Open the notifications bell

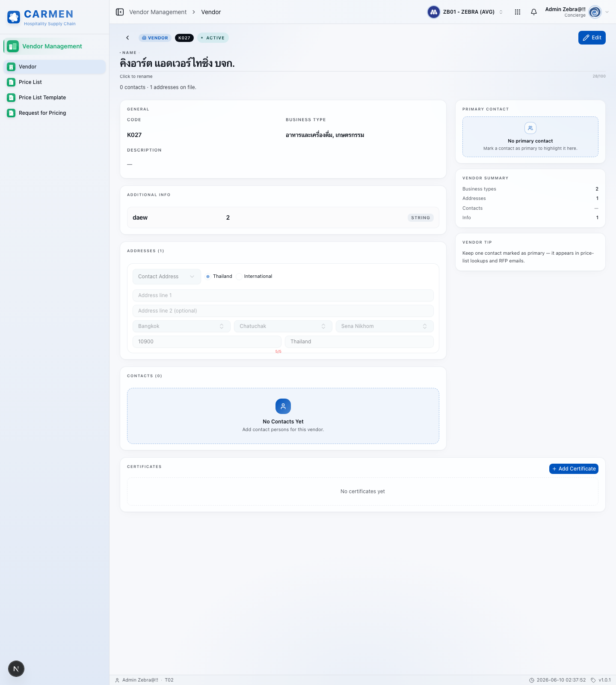click(534, 12)
